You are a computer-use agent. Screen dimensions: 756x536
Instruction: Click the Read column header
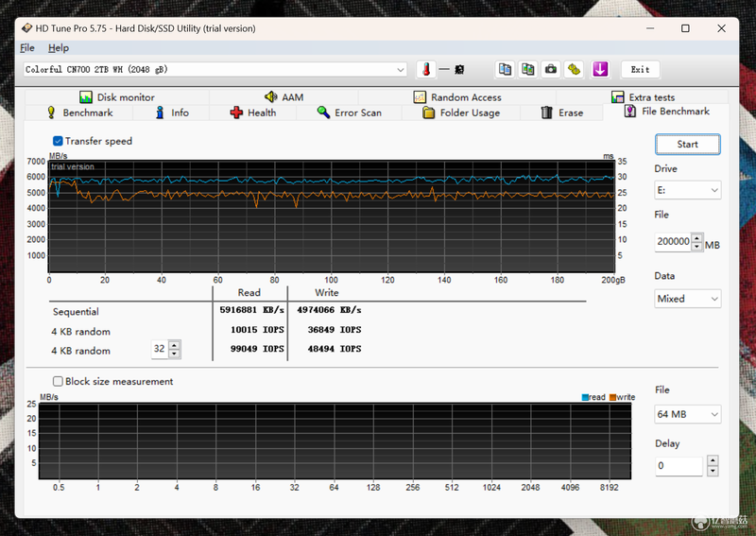[x=249, y=292]
